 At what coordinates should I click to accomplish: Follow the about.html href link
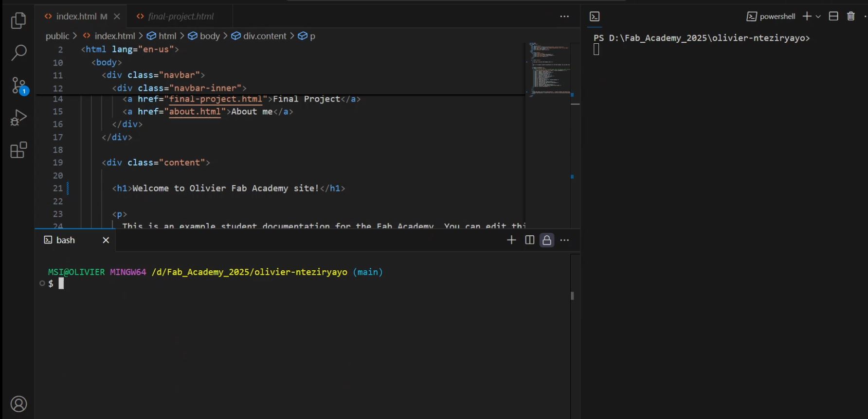tap(195, 112)
